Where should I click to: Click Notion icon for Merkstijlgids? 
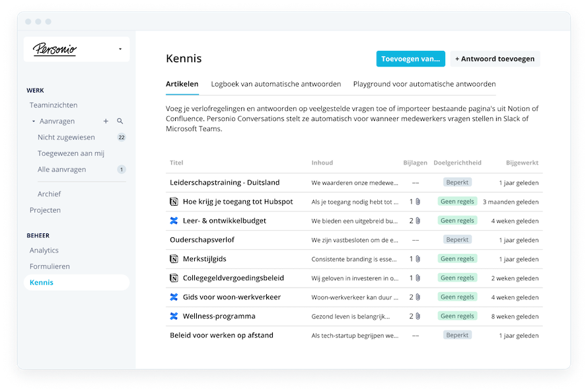click(x=174, y=259)
